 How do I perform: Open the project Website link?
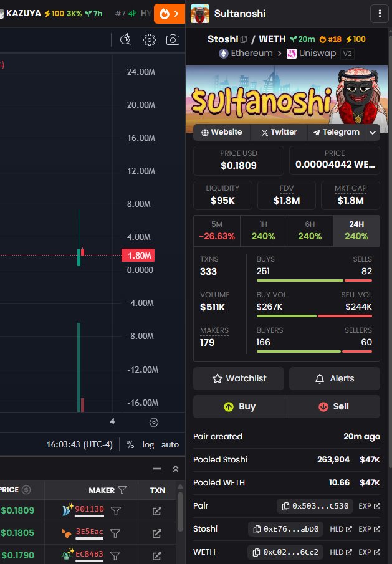click(221, 132)
